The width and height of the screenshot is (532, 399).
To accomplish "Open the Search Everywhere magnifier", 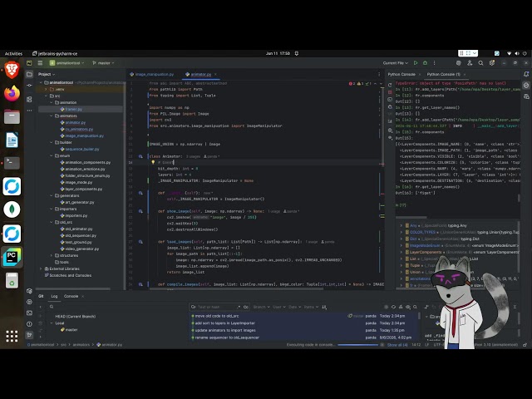I will (x=480, y=63).
